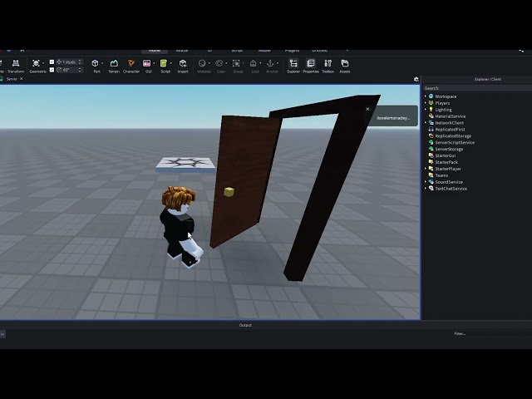Click the Group tool icon
Image resolution: width=532 pixels, height=399 pixels.
[x=236, y=63]
